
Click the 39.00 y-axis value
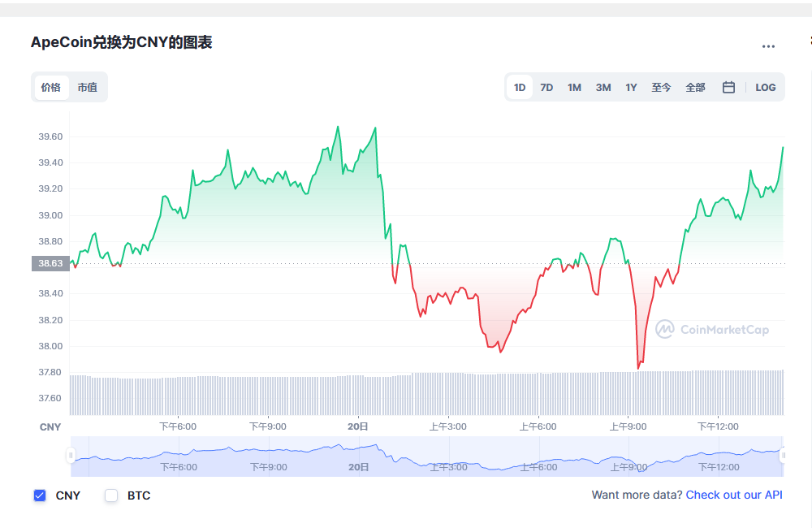tap(50, 215)
